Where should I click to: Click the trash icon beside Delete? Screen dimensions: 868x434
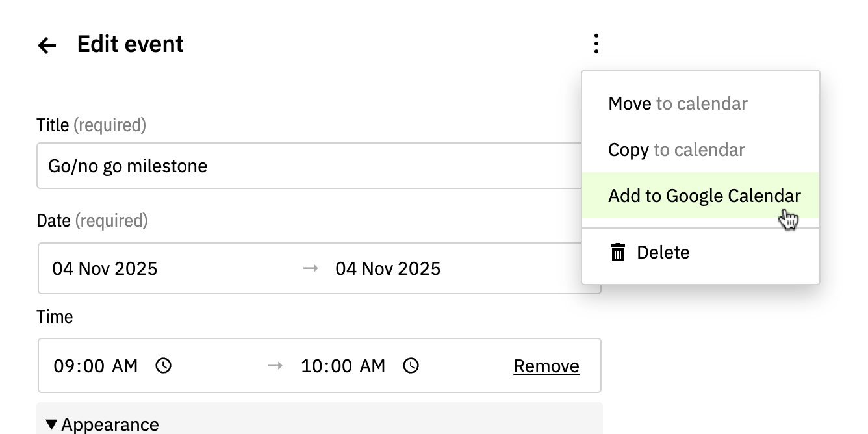619,252
